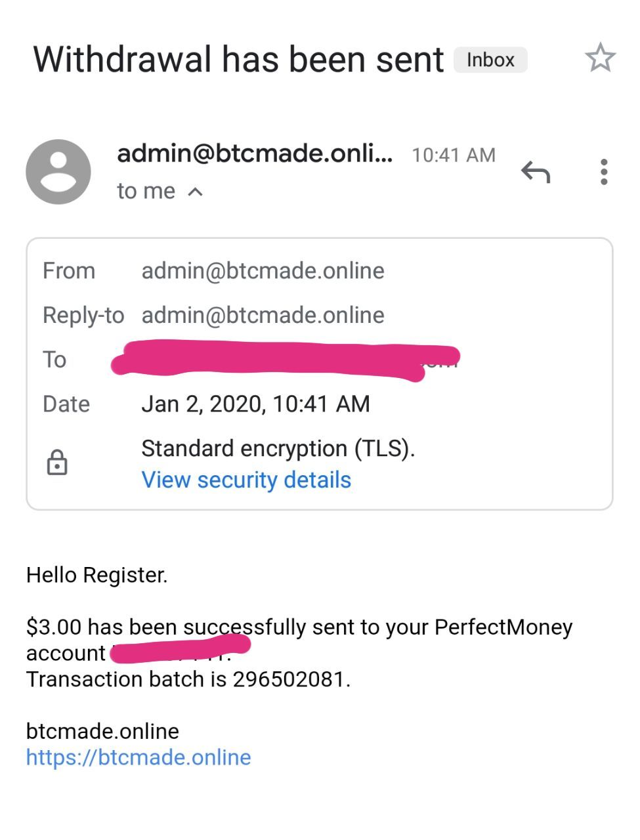
Task: Star this Withdrawal email
Action: [x=600, y=58]
